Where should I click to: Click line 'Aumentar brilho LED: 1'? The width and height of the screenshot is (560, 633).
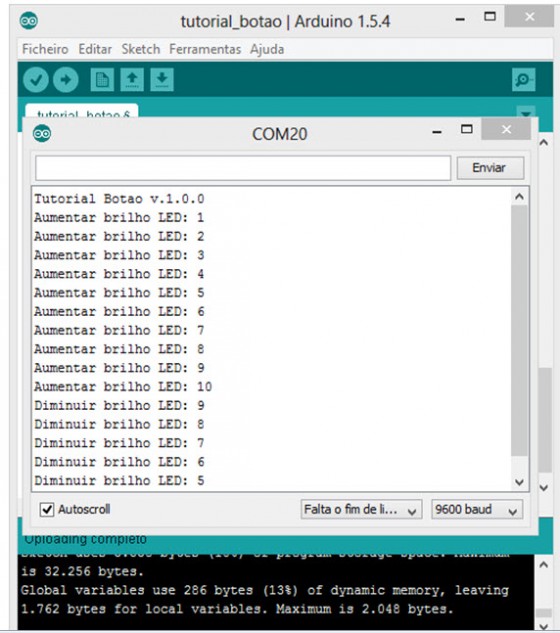[x=119, y=218]
